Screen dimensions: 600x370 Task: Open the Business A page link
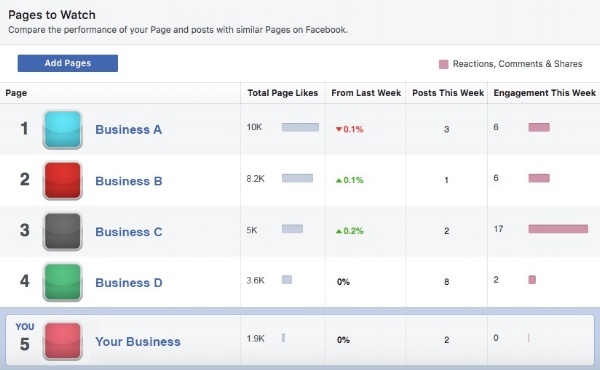point(129,130)
